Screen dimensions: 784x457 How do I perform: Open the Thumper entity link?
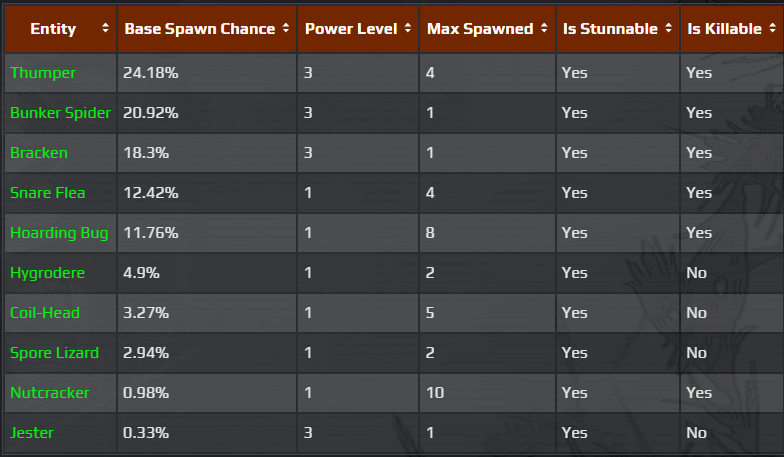[x=43, y=73]
